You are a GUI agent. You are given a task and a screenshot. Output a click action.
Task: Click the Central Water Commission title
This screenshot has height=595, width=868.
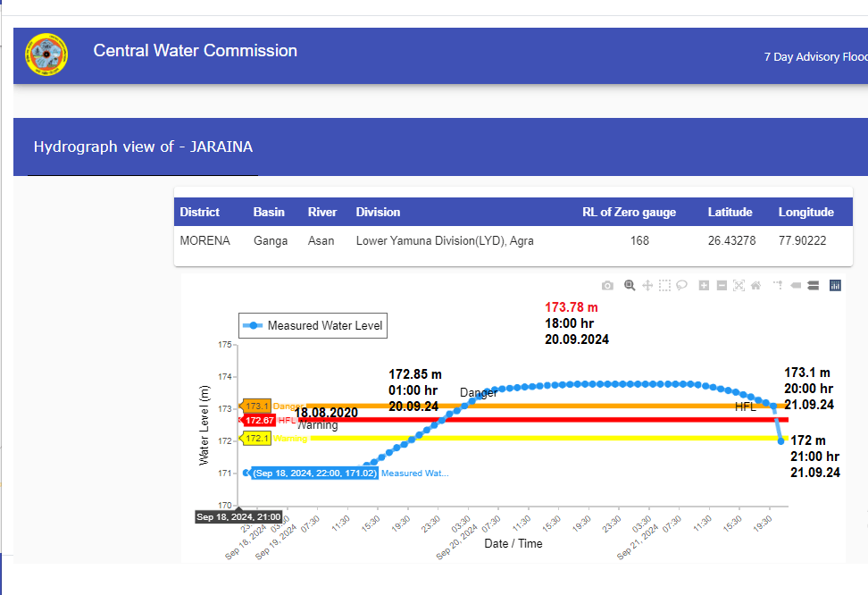pos(195,51)
